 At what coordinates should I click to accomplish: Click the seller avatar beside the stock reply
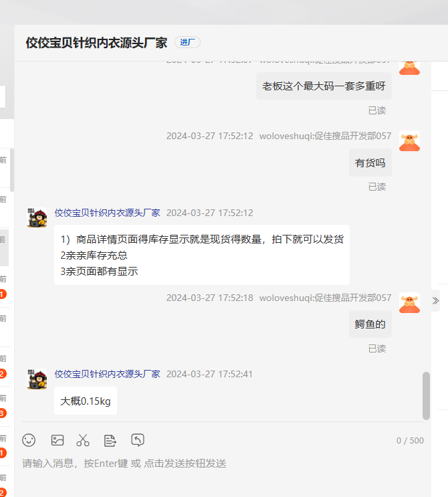pyautogui.click(x=37, y=217)
